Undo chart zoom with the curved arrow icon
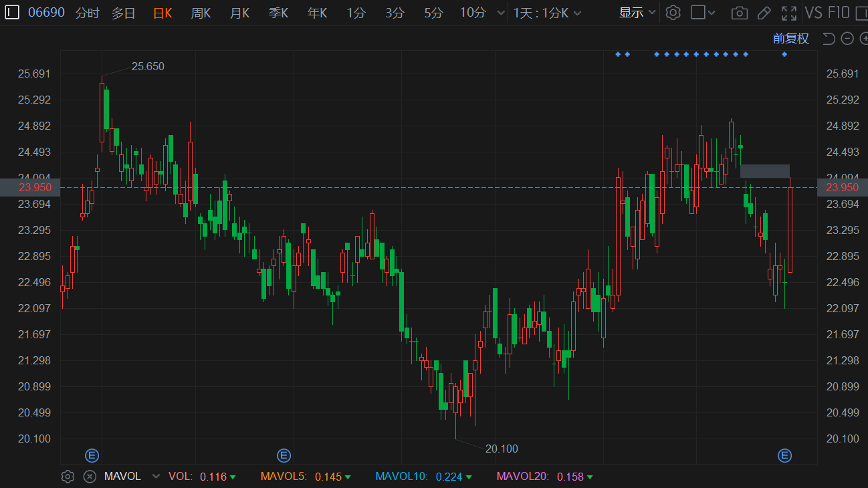Screen dimensions: 868x488 pos(829,38)
